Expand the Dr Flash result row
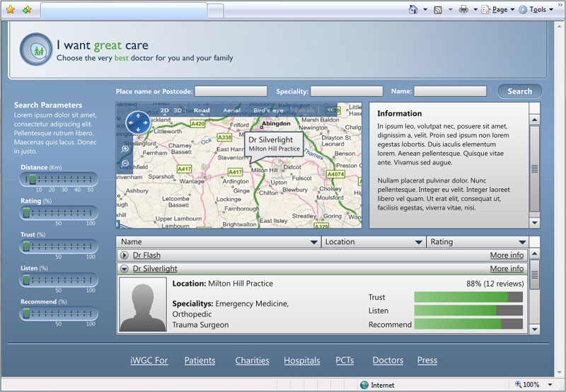This screenshot has height=392, width=566. pyautogui.click(x=125, y=255)
